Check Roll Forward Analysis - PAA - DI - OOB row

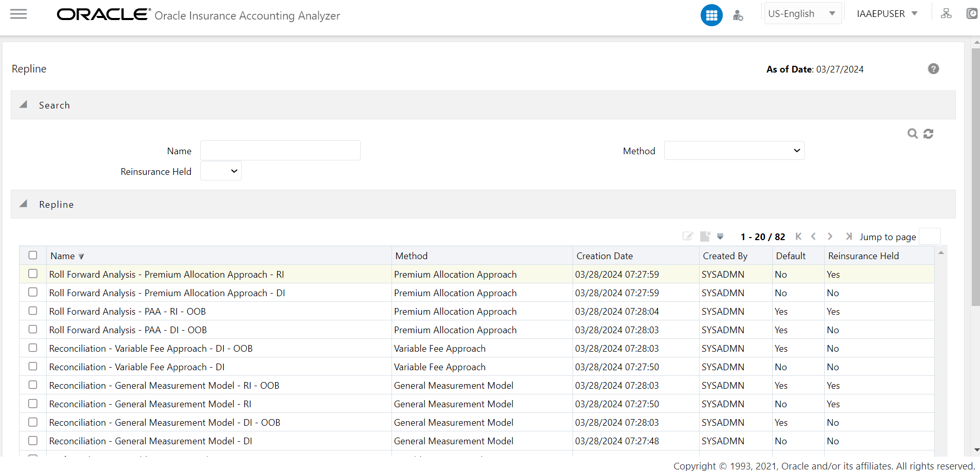pyautogui.click(x=33, y=329)
